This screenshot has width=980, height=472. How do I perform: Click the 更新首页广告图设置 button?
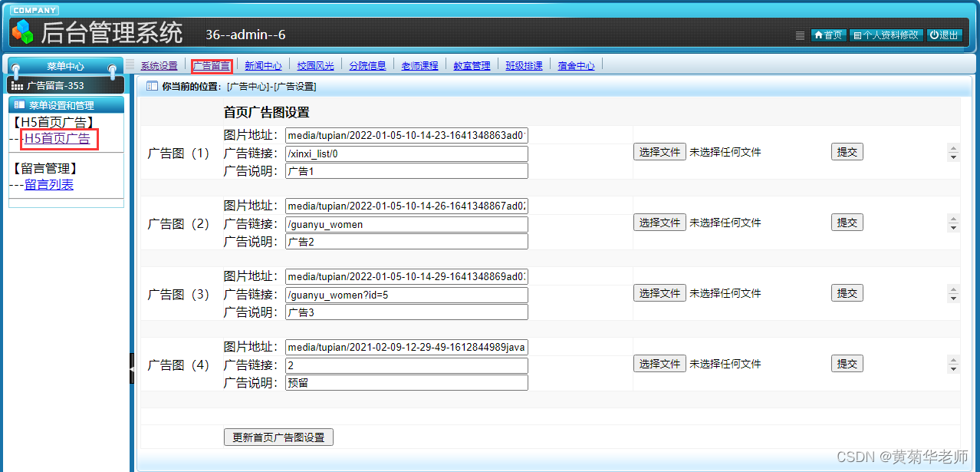coord(278,437)
